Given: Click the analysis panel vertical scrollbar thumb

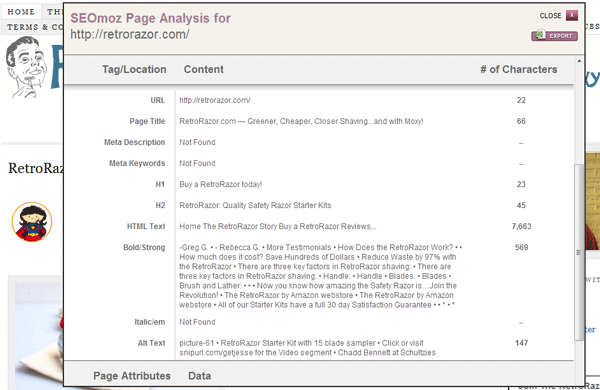Looking at the screenshot, I should coord(579,252).
